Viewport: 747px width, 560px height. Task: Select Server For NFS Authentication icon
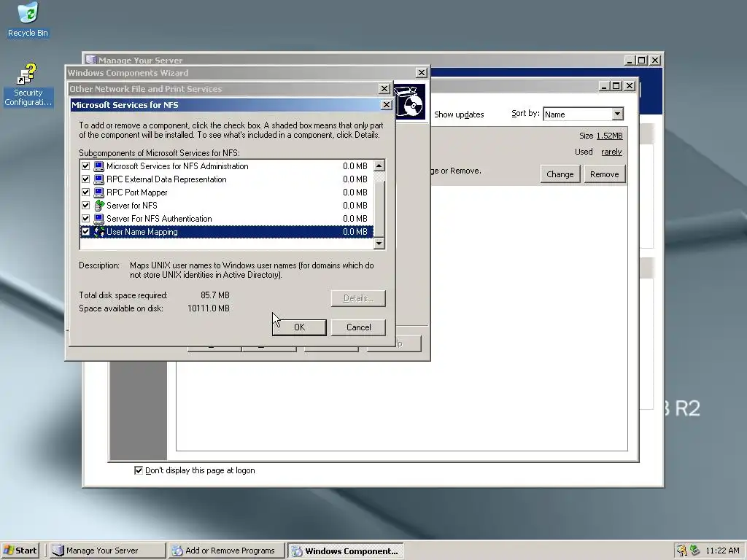98,219
